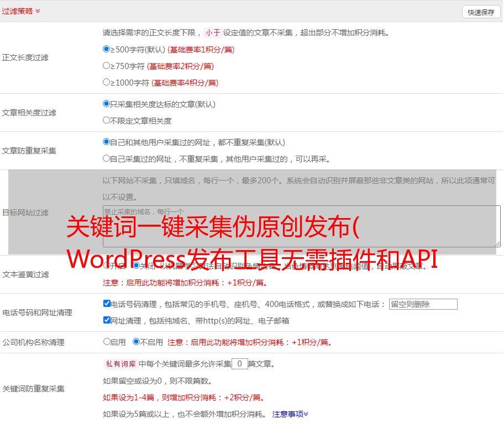Click the 文章相关度过滤 row label
This screenshot has width=504, height=424.
pos(29,113)
